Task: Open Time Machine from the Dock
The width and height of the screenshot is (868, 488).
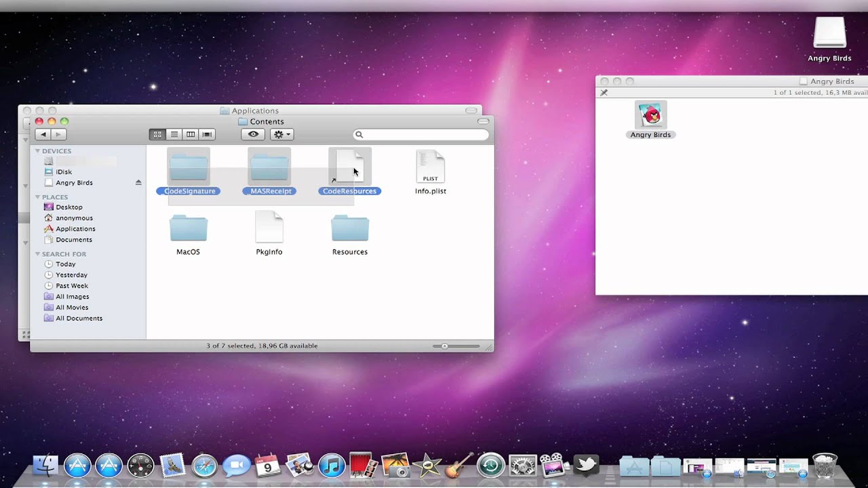Action: (491, 466)
